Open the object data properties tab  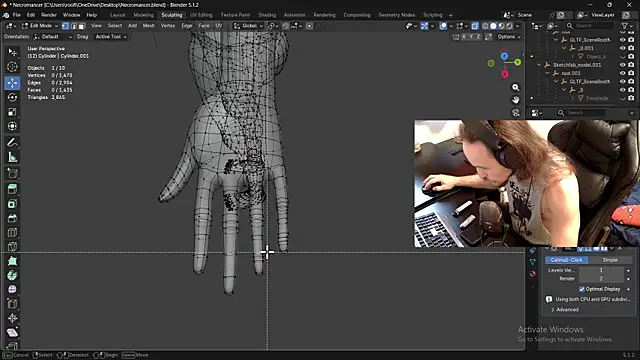pyautogui.click(x=532, y=262)
